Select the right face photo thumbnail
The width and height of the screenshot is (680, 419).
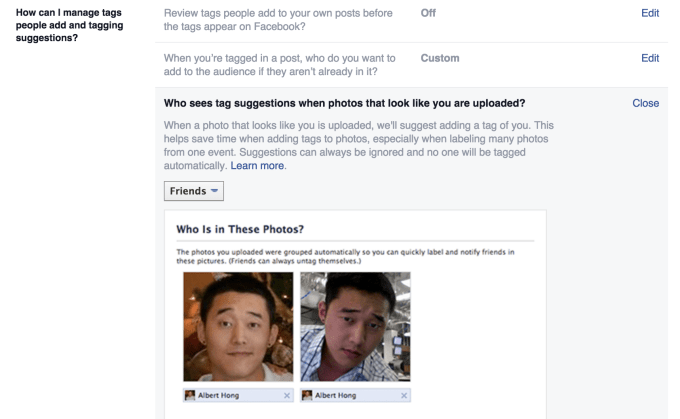(355, 326)
